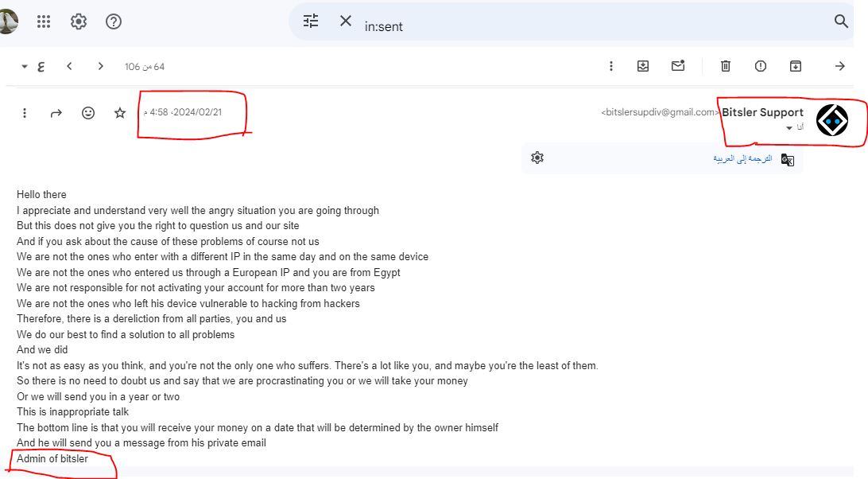The image size is (868, 479).
Task: Open the Google apps grid
Action: (x=44, y=21)
